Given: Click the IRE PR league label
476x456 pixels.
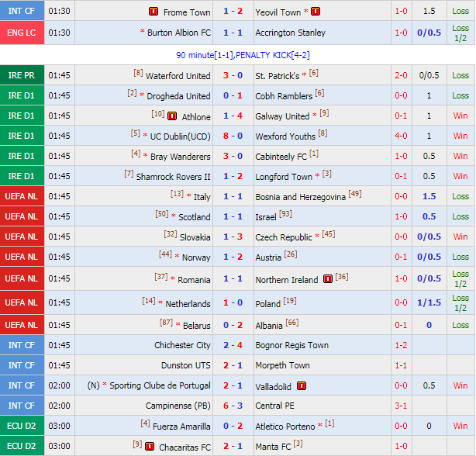Looking at the screenshot, I should 22,75.
